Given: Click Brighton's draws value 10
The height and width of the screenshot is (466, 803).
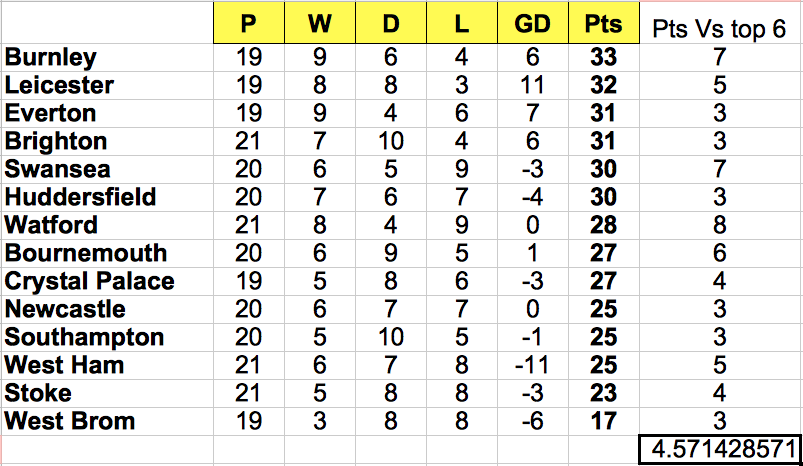Looking at the screenshot, I should 391,141.
